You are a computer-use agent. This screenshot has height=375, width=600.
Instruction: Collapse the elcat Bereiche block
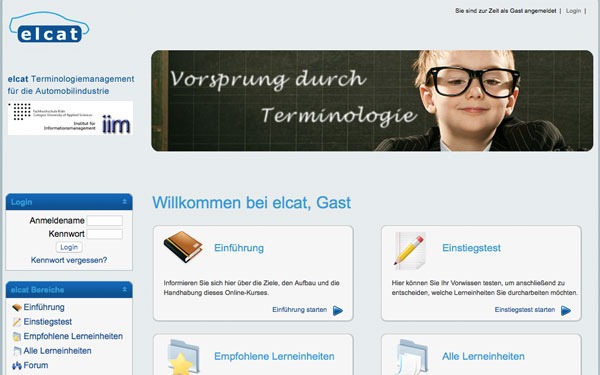(x=124, y=289)
